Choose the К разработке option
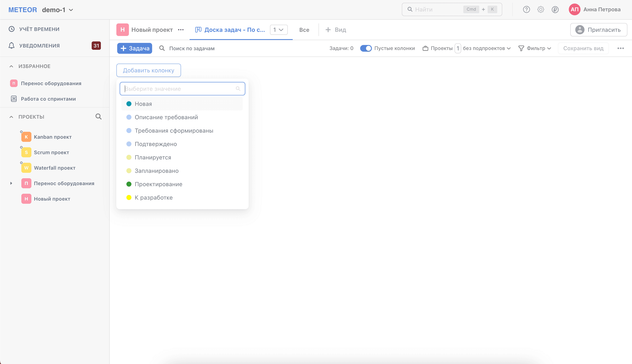Viewport: 632px width, 364px height. click(182, 197)
